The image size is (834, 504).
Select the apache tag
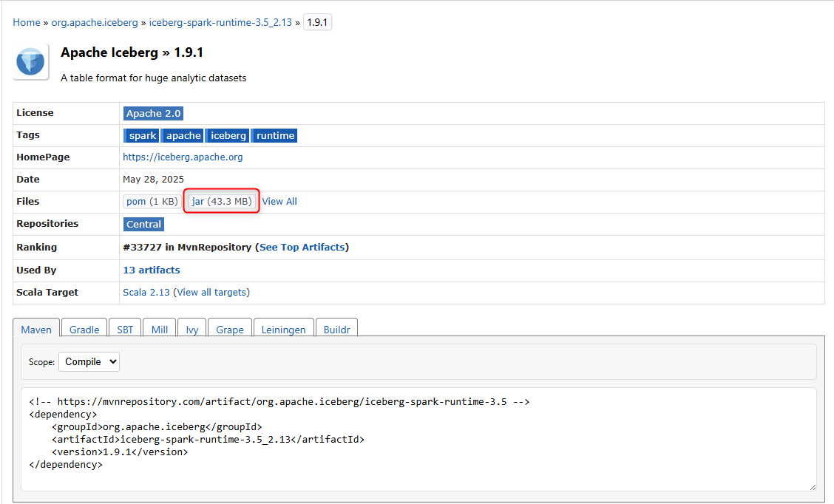(183, 135)
